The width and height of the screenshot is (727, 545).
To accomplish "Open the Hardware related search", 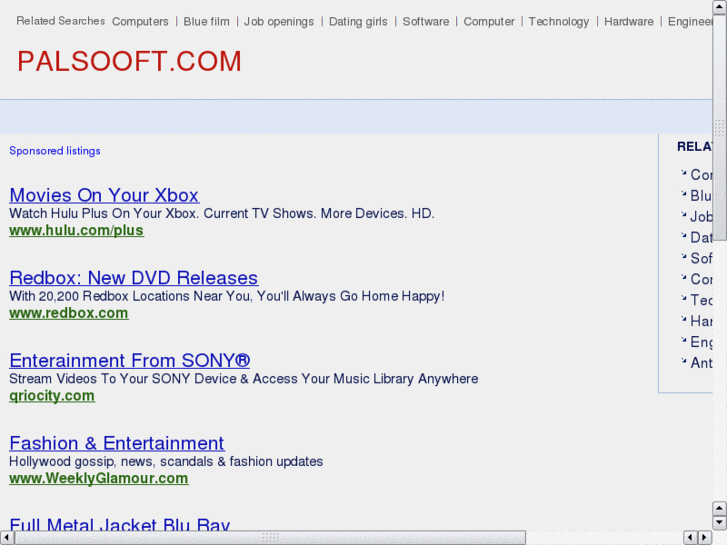I will [x=629, y=22].
